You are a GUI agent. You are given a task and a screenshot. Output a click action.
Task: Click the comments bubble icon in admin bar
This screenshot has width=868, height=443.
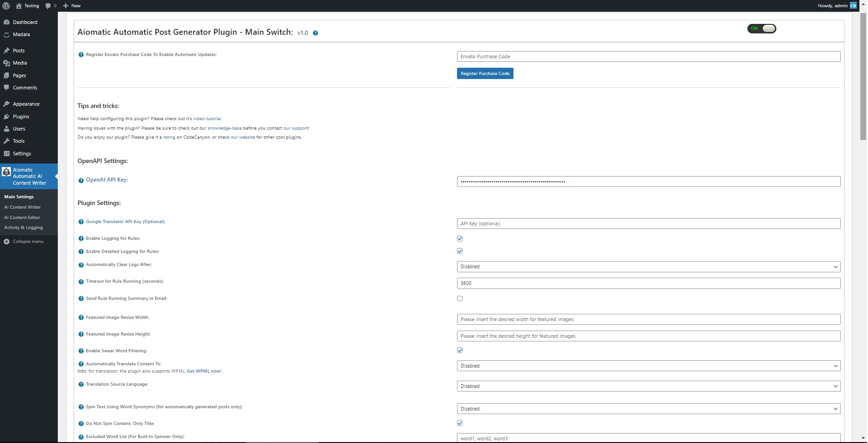tap(48, 6)
